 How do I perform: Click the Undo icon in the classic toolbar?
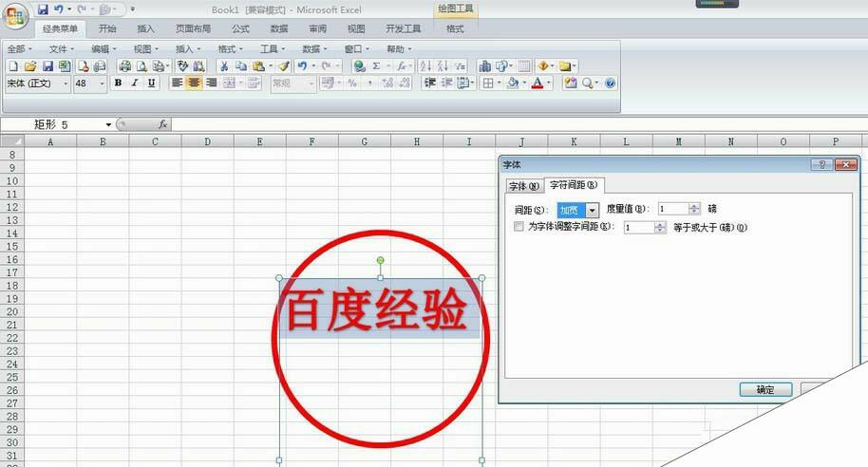click(302, 66)
